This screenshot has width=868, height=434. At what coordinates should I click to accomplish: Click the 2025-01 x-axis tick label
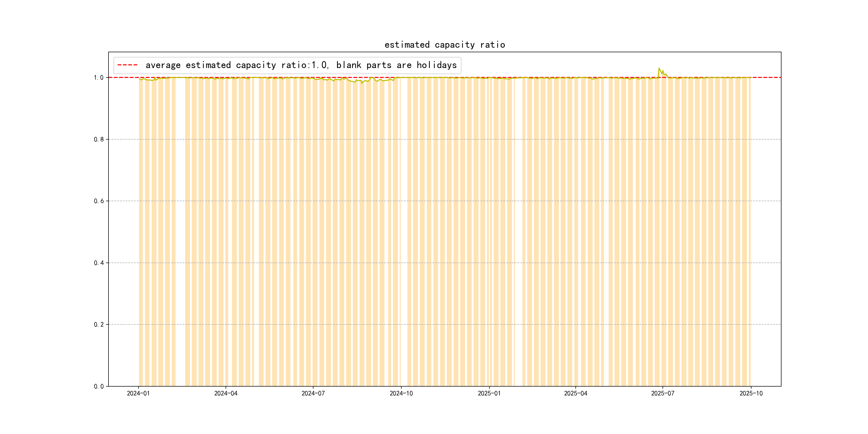[489, 393]
